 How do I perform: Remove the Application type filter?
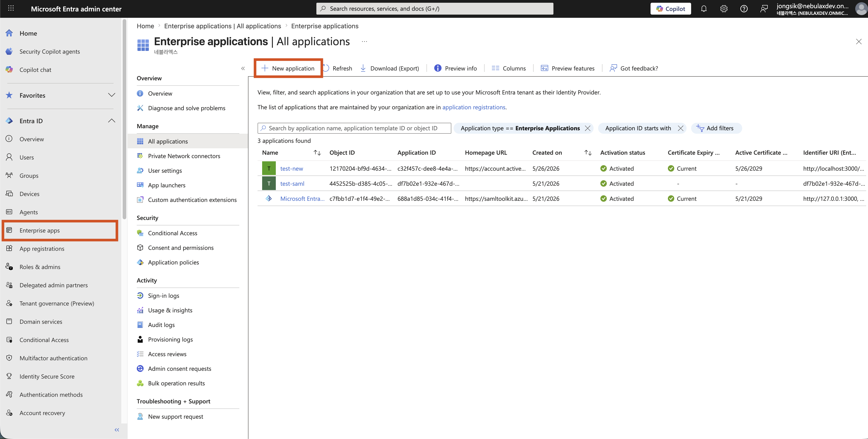click(588, 128)
